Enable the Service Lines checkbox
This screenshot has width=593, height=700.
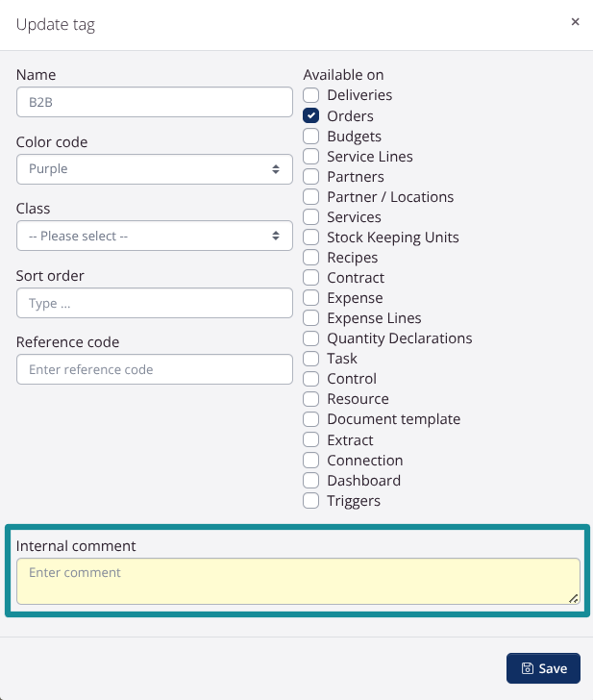pyautogui.click(x=311, y=156)
